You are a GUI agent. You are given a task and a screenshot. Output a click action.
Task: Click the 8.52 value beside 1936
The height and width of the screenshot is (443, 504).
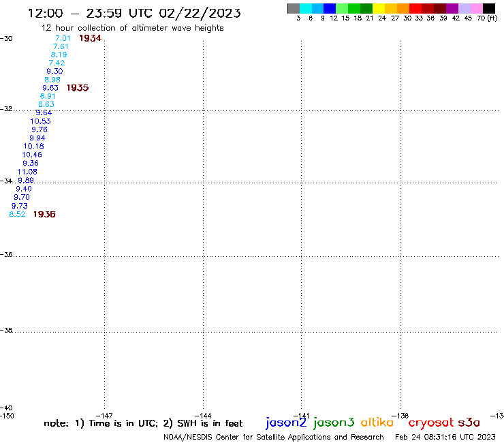[x=17, y=214]
